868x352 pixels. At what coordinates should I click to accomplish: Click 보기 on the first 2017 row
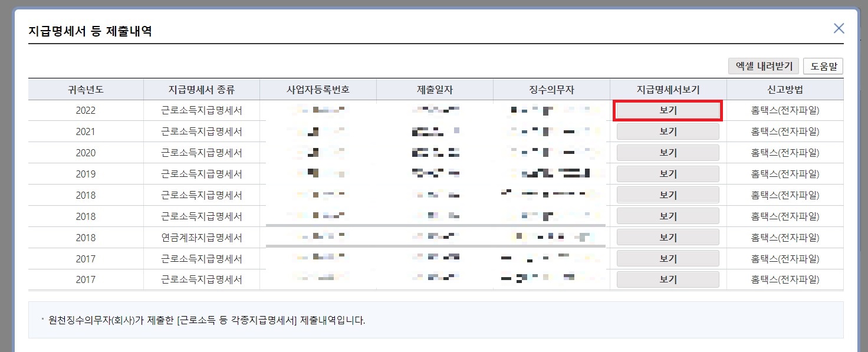[667, 258]
